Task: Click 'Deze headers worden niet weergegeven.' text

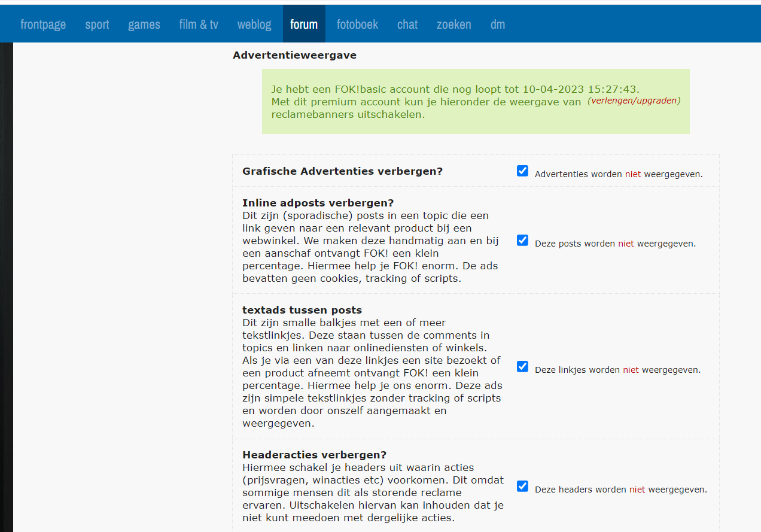Action: [x=621, y=489]
